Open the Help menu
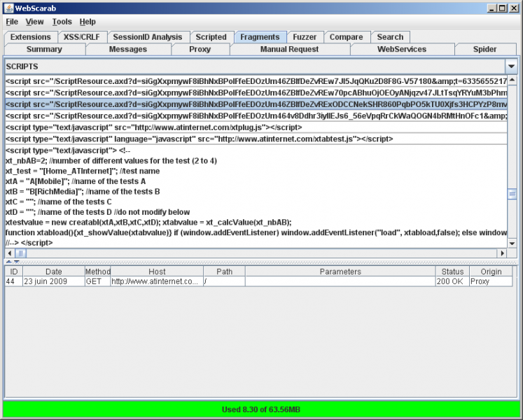 [88, 22]
